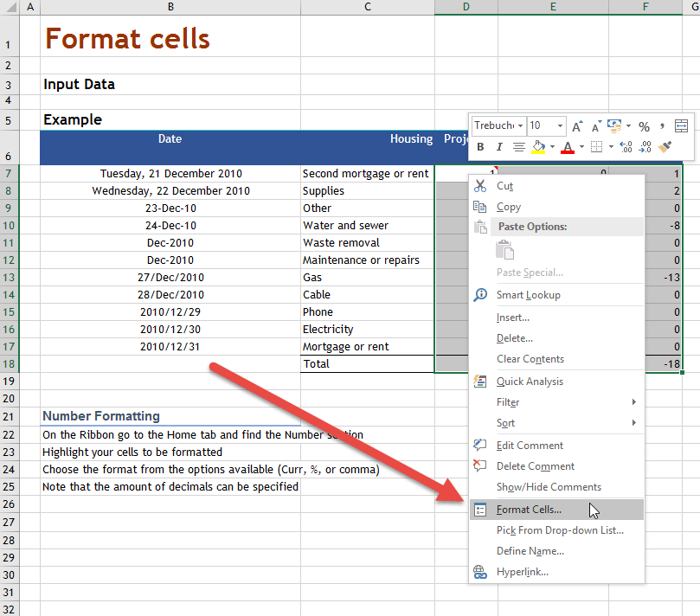Select column B header

coord(170,7)
